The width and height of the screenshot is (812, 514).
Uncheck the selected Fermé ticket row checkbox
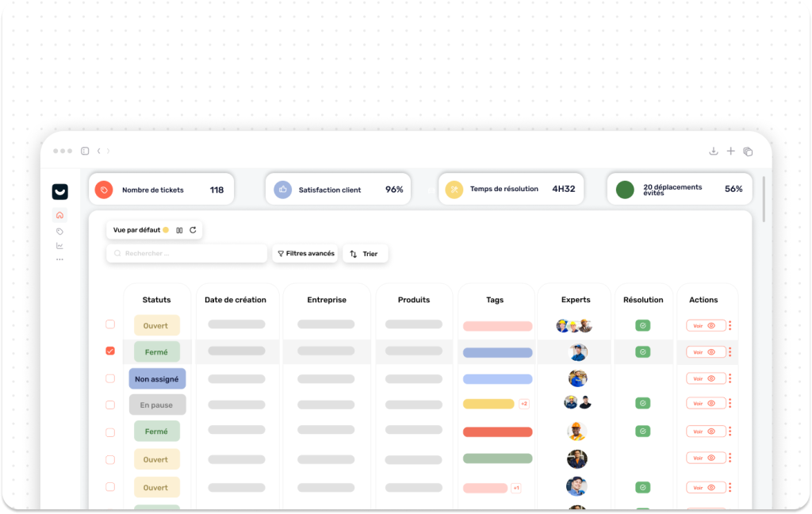coord(110,351)
